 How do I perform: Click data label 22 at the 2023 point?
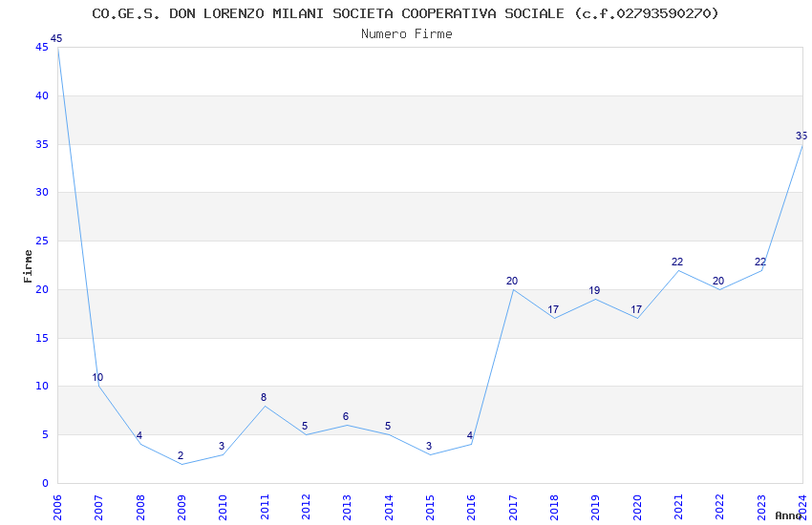(760, 262)
